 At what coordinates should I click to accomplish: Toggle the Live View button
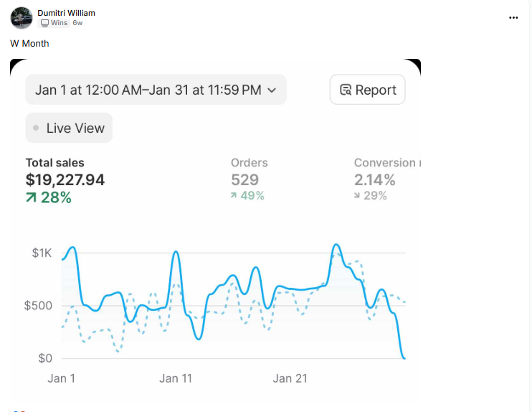pos(69,128)
